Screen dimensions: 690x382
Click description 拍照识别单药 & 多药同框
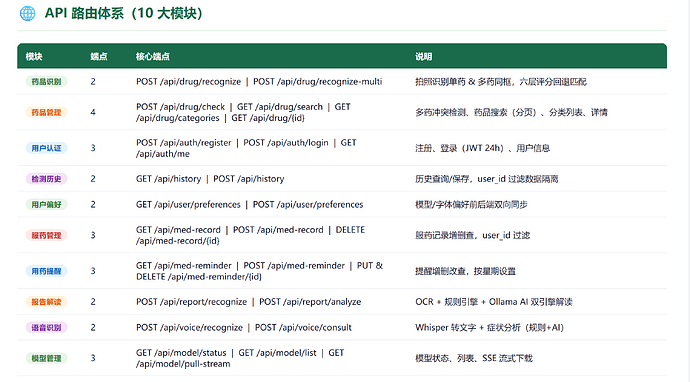pos(501,81)
